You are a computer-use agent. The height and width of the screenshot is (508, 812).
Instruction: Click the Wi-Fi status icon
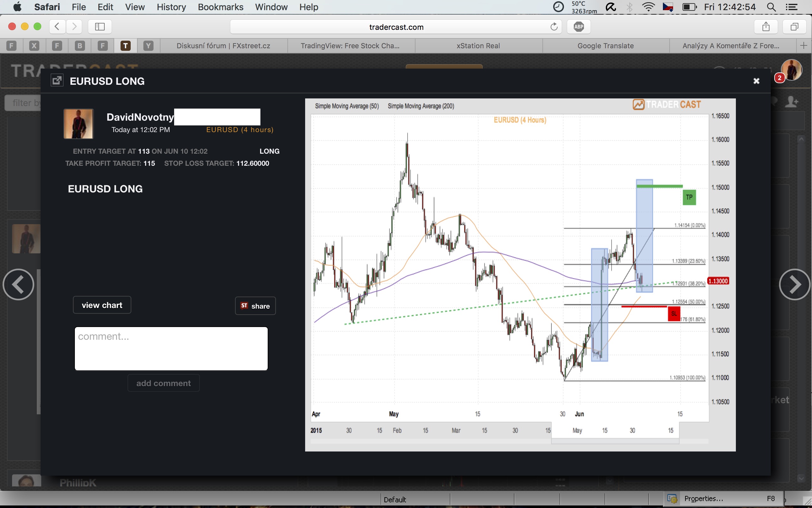pos(648,7)
